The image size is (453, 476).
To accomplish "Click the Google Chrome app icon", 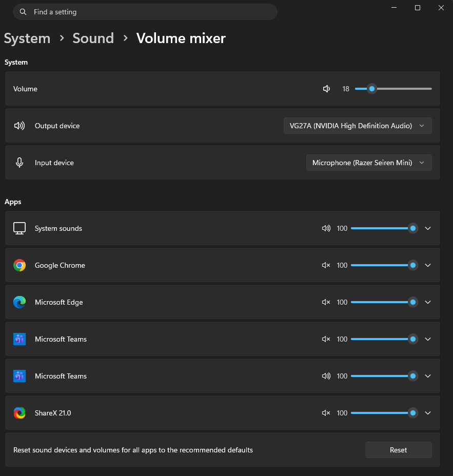I will pyautogui.click(x=19, y=265).
